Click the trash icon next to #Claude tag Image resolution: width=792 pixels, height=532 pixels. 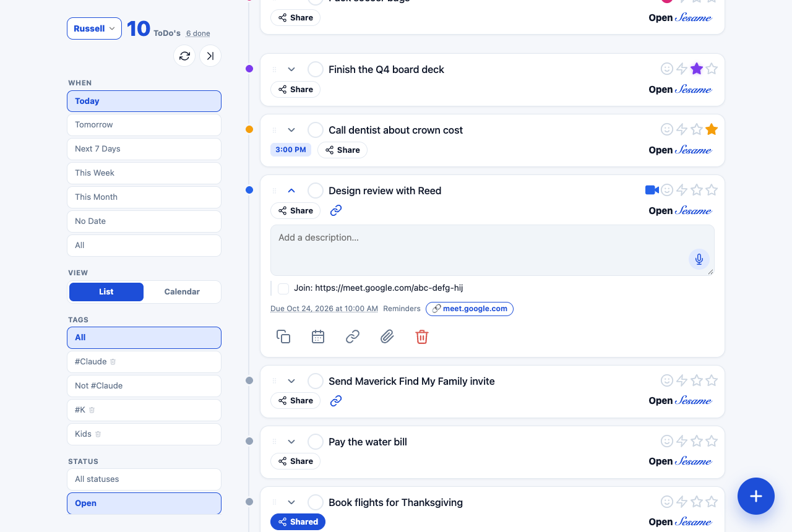[x=113, y=361]
